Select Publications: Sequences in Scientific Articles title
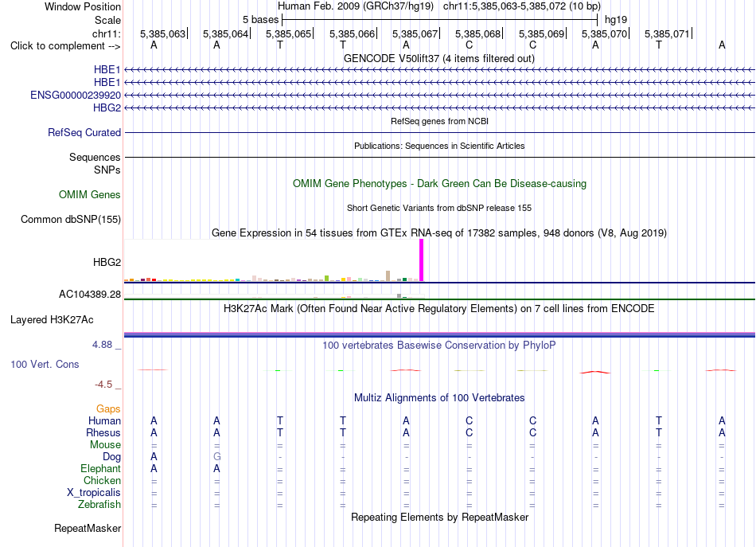The height and width of the screenshot is (547, 756). click(x=439, y=146)
